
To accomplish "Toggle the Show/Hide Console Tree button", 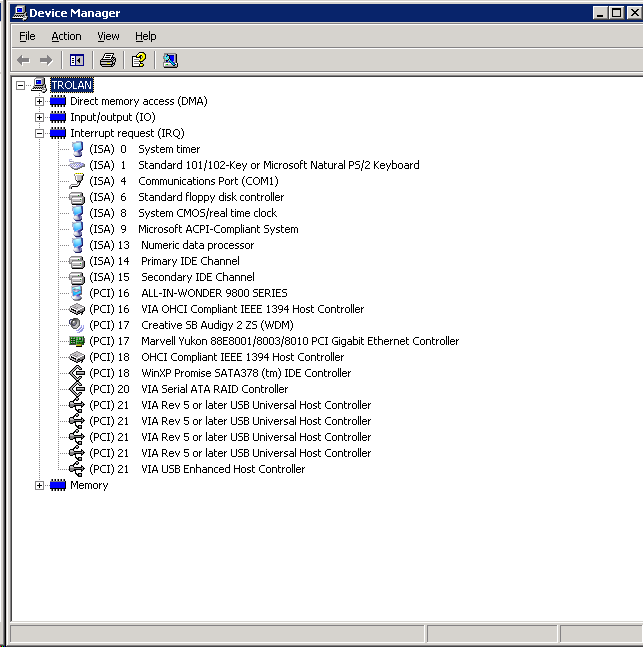I will (77, 60).
